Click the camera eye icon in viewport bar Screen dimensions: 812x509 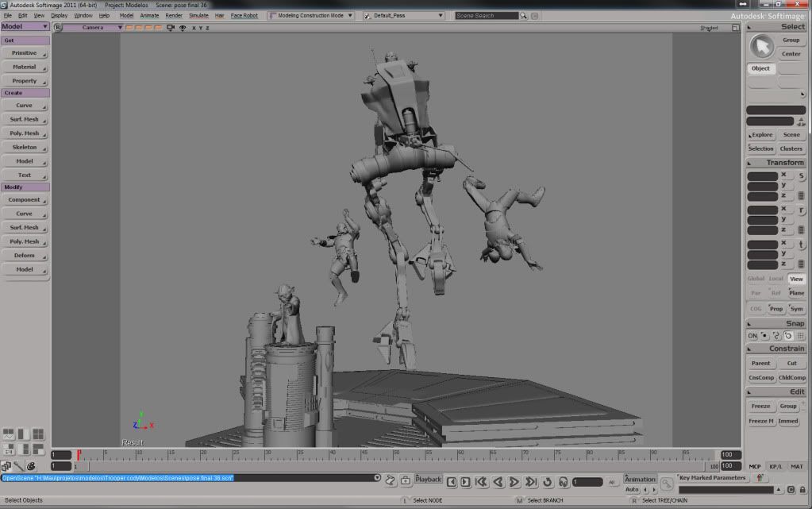point(183,28)
